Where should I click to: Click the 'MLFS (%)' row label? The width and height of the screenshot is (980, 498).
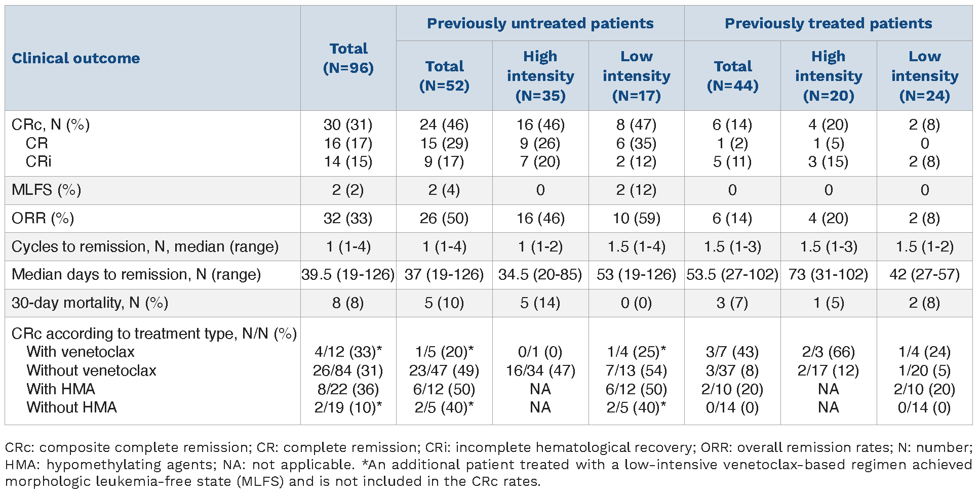pyautogui.click(x=46, y=190)
